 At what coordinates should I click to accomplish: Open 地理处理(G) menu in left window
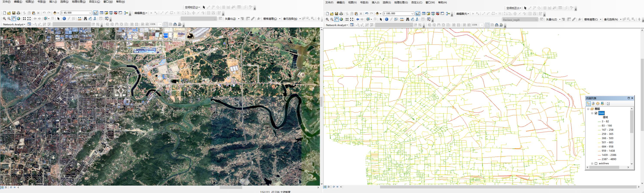[x=79, y=2]
